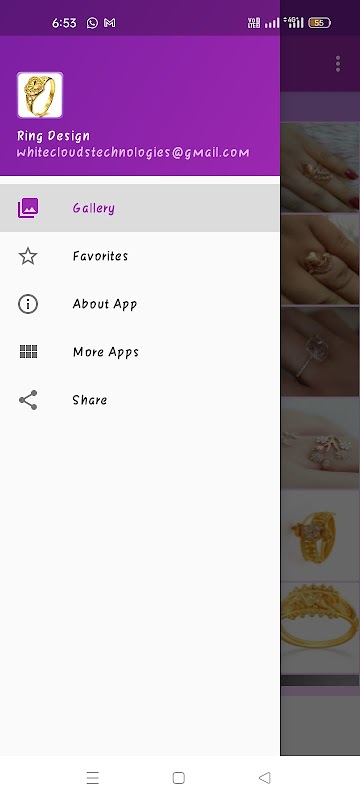
Task: Open the three-dot overflow menu
Action: click(x=338, y=64)
